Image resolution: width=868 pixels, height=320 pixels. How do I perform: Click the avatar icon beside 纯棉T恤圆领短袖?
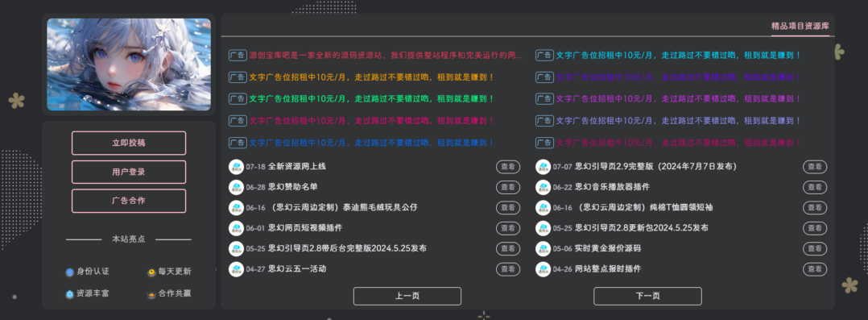pos(543,208)
